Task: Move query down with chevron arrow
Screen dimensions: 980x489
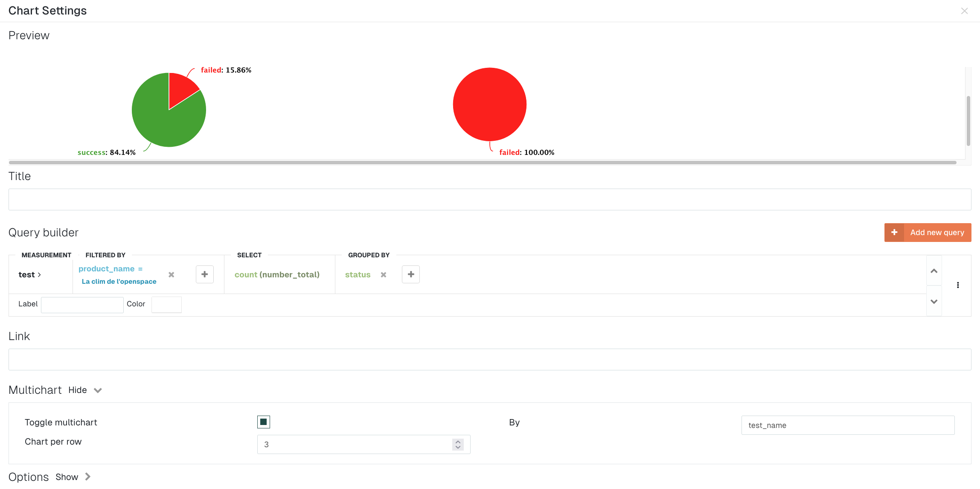Action: (x=934, y=302)
